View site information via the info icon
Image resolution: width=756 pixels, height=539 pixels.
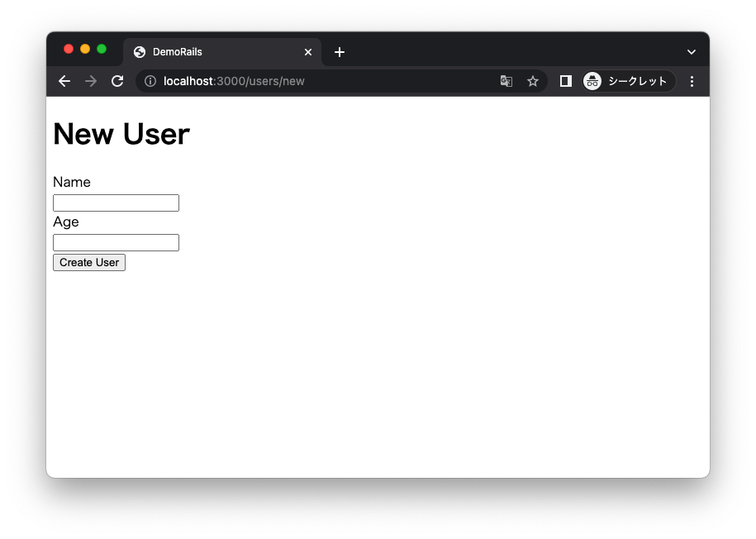tap(149, 81)
